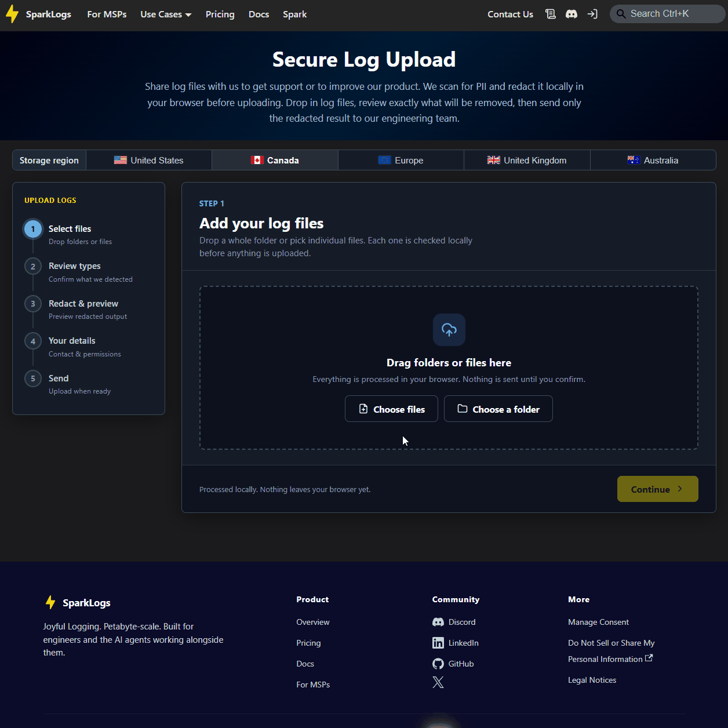Click the 'Drag folders or files here' text
The image size is (728, 728).
pos(449,362)
